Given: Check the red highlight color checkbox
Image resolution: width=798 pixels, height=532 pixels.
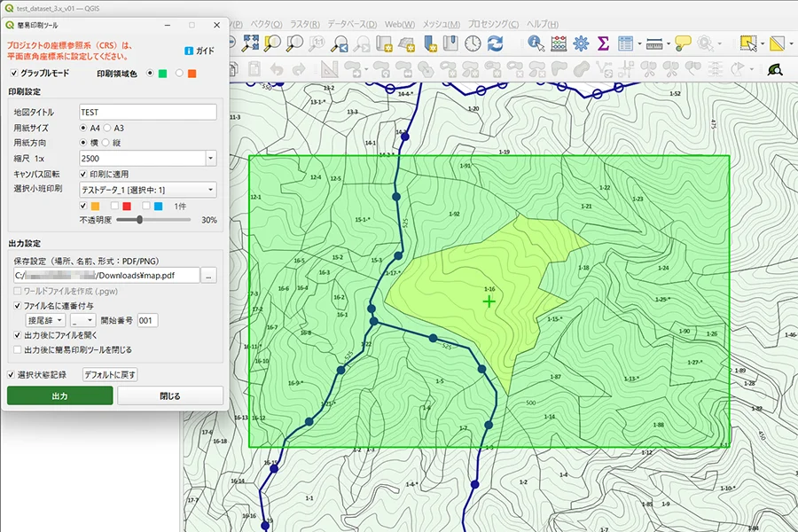Looking at the screenshot, I should (x=114, y=206).
